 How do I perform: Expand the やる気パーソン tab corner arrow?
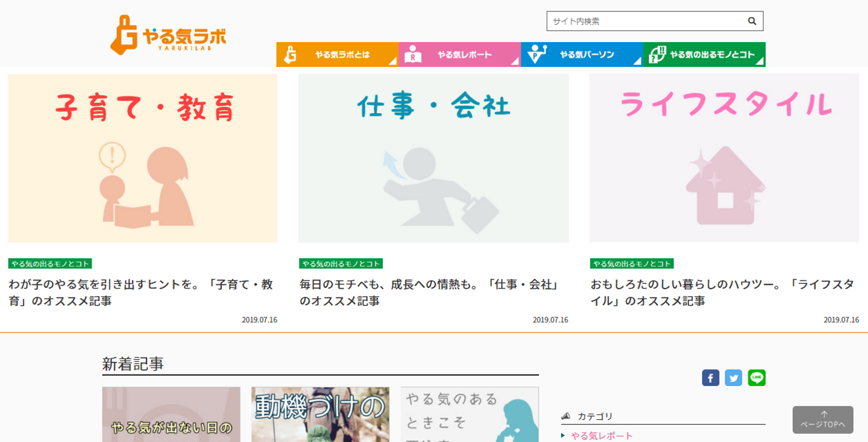pyautogui.click(x=638, y=61)
